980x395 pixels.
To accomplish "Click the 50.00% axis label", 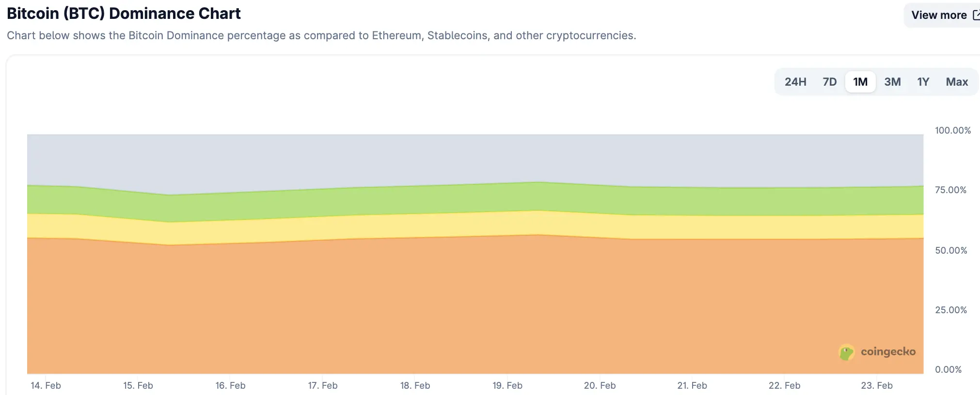I will pyautogui.click(x=951, y=250).
